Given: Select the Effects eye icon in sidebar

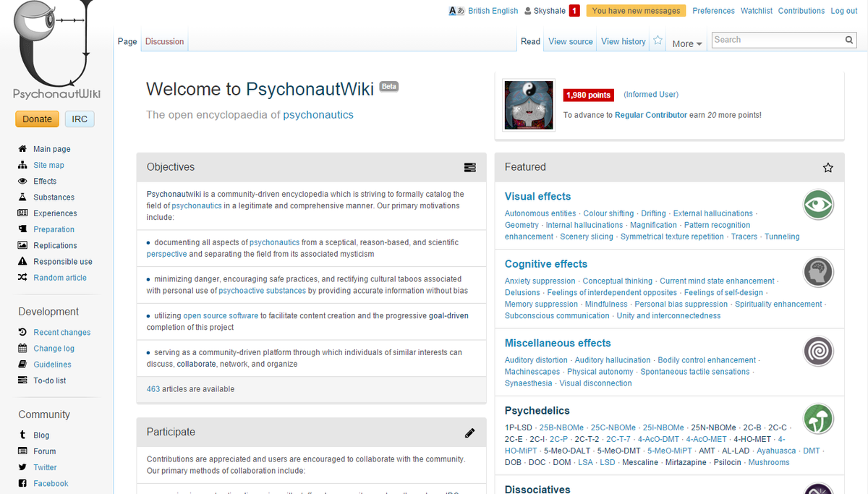Looking at the screenshot, I should [21, 181].
